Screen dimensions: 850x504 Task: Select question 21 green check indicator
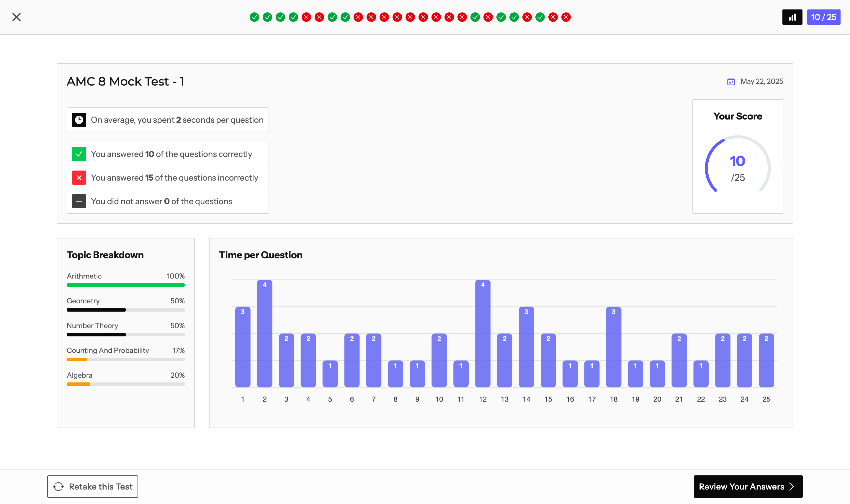pyautogui.click(x=514, y=17)
